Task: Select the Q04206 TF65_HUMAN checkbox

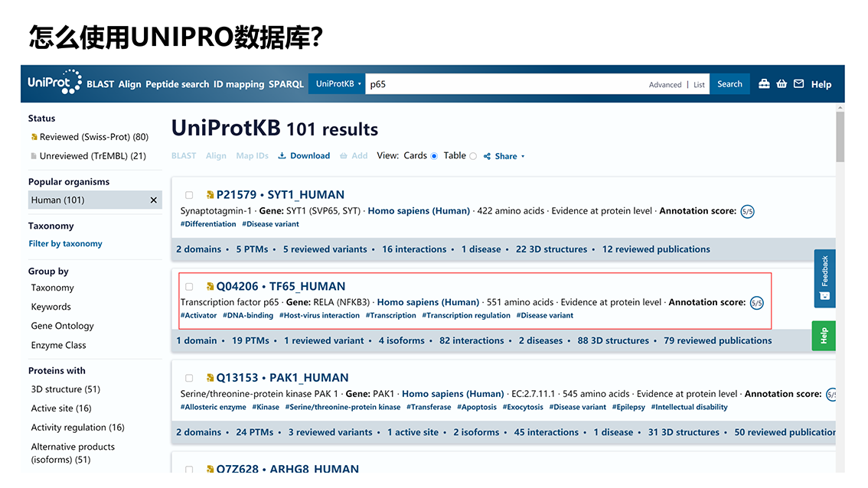Action: click(189, 287)
